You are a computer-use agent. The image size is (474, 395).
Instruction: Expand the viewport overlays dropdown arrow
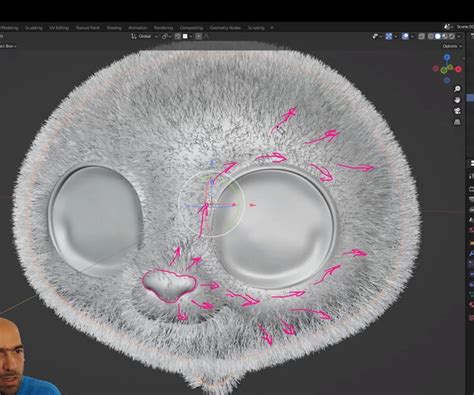coord(412,36)
